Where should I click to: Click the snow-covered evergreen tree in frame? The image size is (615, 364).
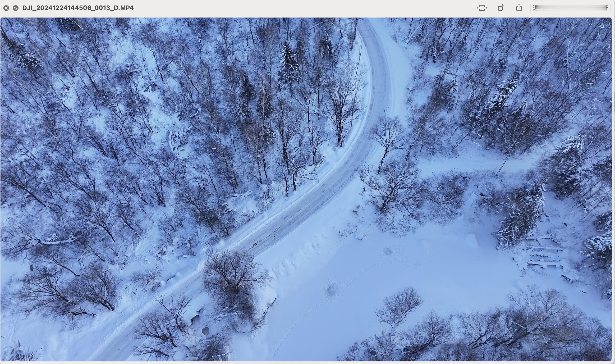pos(289,65)
